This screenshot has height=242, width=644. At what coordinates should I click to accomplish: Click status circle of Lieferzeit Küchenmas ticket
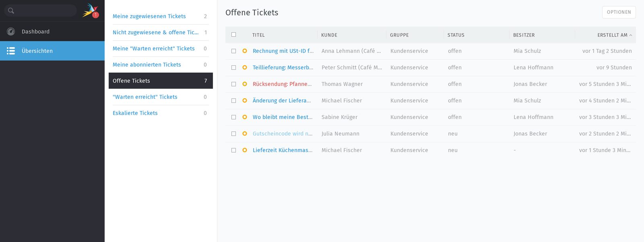click(245, 150)
